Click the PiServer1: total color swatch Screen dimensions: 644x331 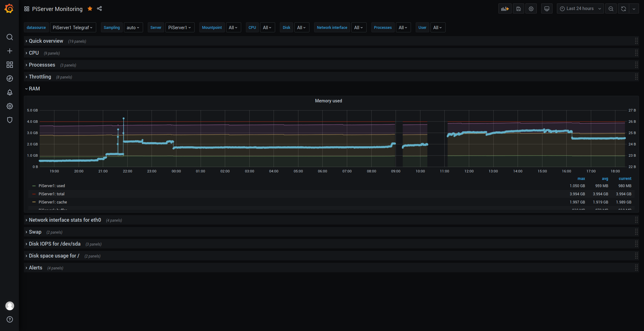pos(34,194)
